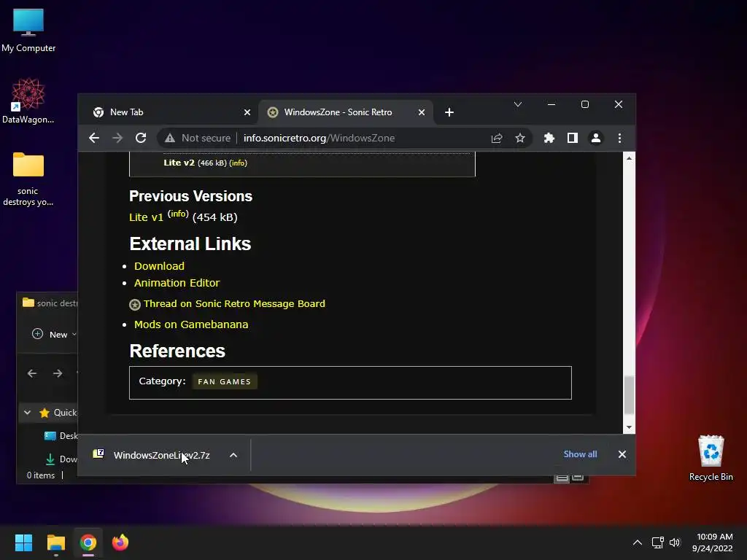Open Windows Start menu

pyautogui.click(x=23, y=542)
